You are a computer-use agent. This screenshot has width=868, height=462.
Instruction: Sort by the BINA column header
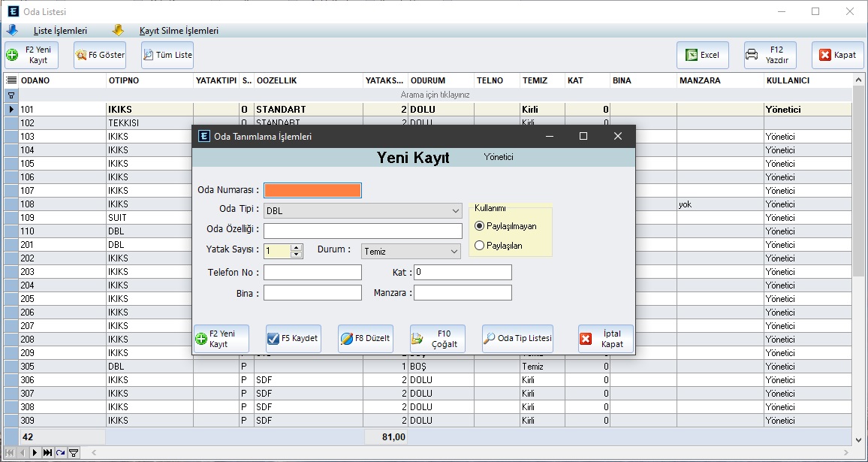click(x=643, y=80)
